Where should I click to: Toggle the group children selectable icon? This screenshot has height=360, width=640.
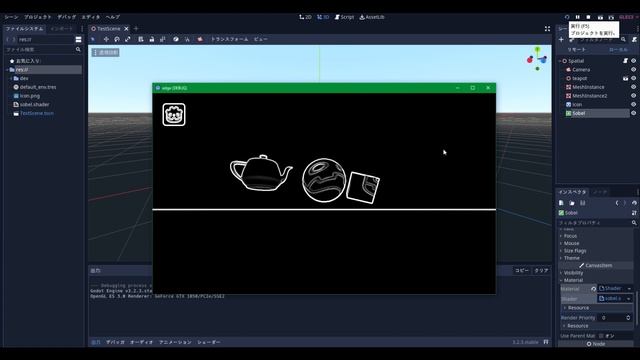[x=162, y=39]
